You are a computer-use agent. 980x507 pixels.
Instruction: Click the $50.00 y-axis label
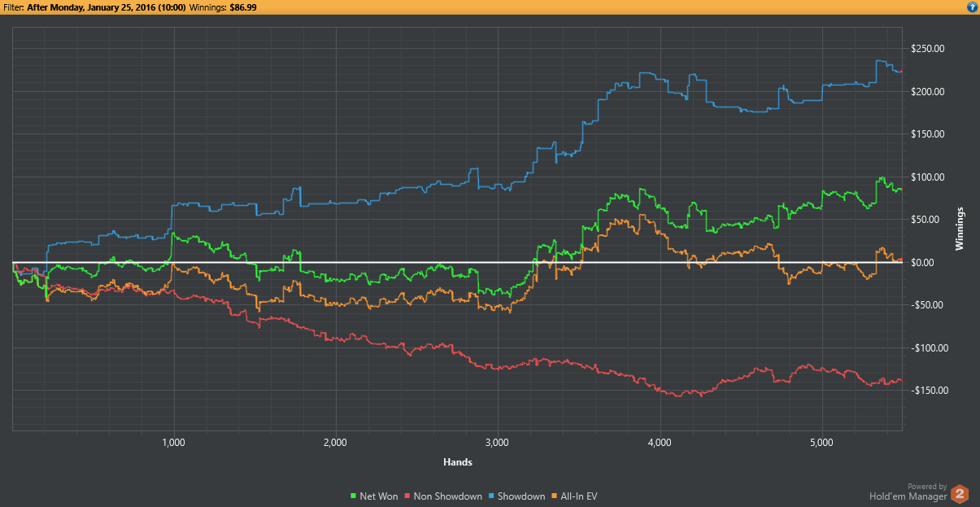click(x=927, y=220)
